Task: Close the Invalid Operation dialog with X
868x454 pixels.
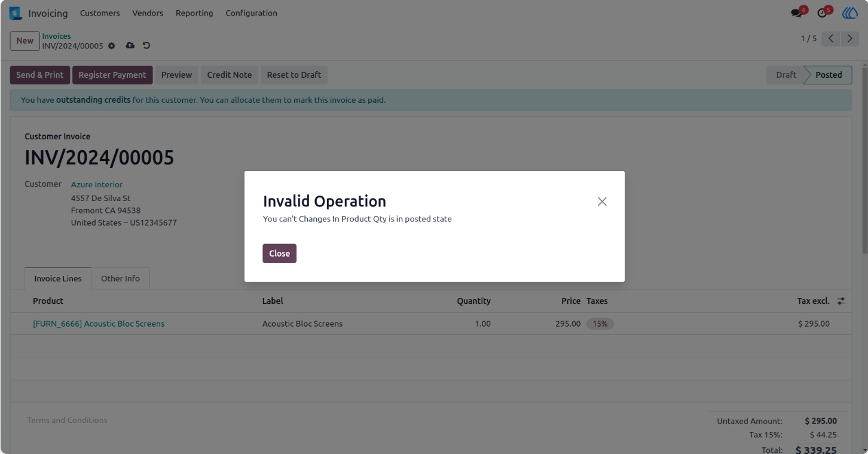Action: click(x=602, y=202)
